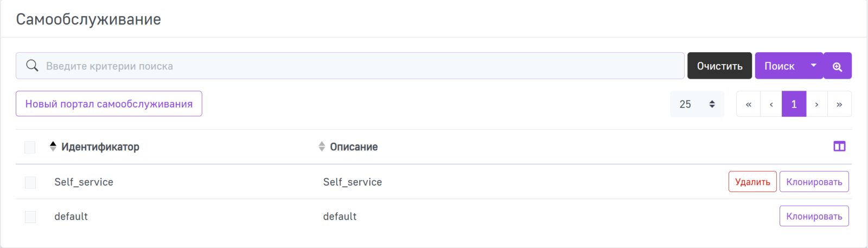Click the advanced search magnifier icon
Screen dimensions: 868x248
837,66
